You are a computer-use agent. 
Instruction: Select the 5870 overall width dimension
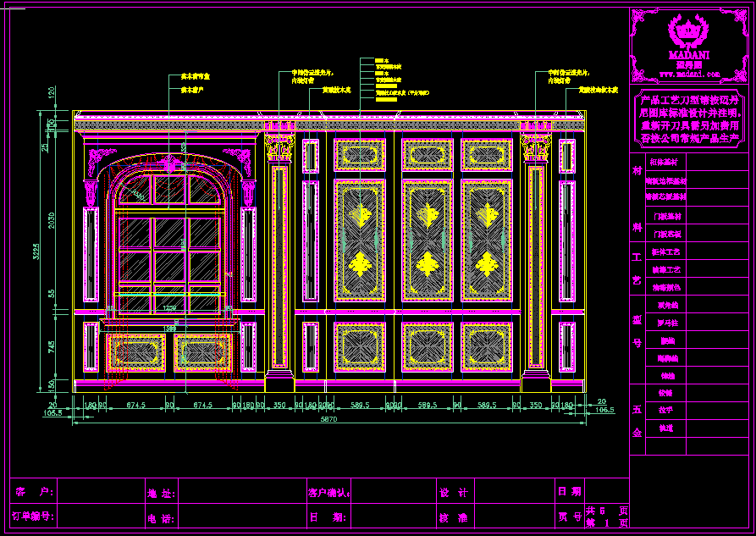pos(328,419)
